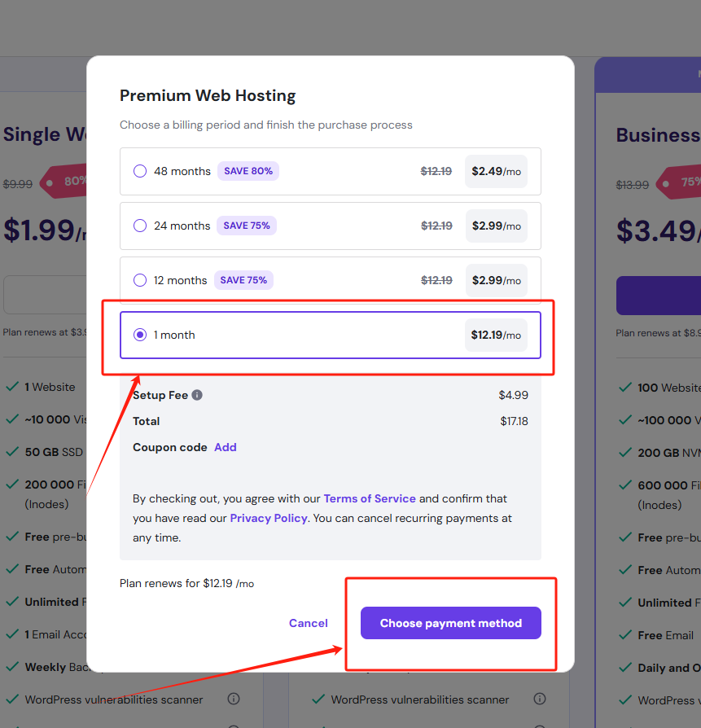Select the 1 month radio button
The width and height of the screenshot is (701, 728).
click(x=140, y=335)
